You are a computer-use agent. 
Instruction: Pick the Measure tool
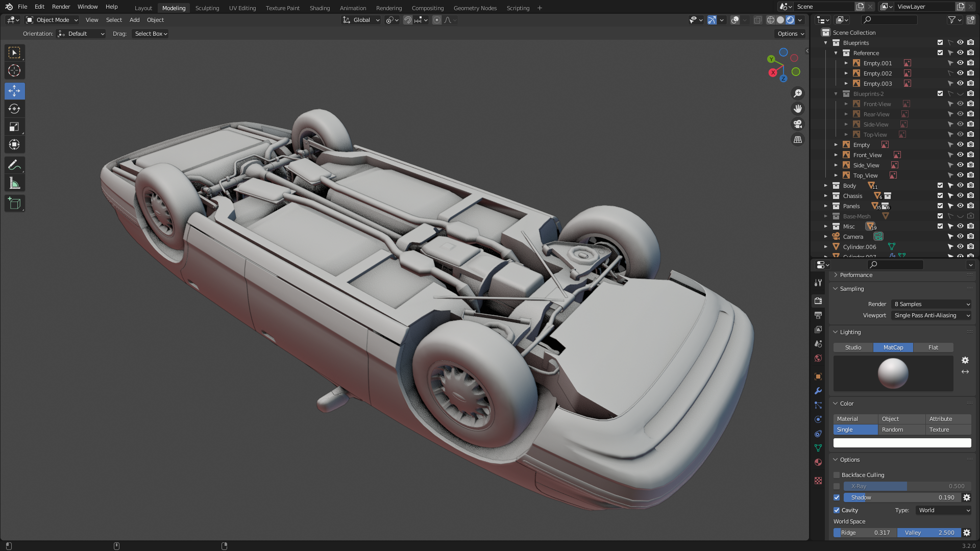(x=14, y=183)
